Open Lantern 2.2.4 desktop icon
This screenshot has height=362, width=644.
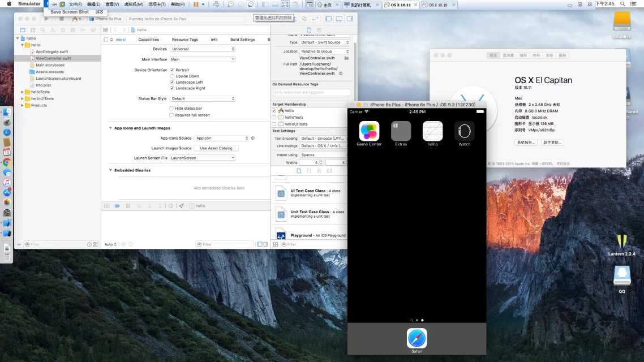tap(622, 242)
